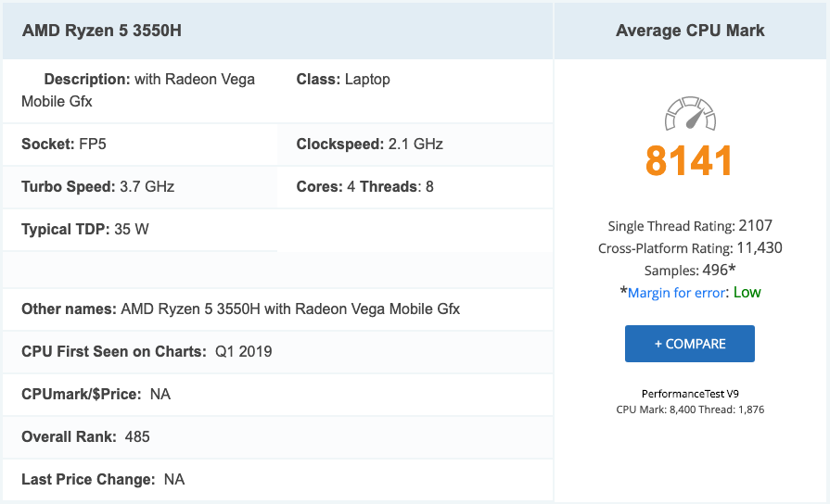Click CPU First Seen on Charts row
This screenshot has width=830, height=504.
tap(147, 352)
